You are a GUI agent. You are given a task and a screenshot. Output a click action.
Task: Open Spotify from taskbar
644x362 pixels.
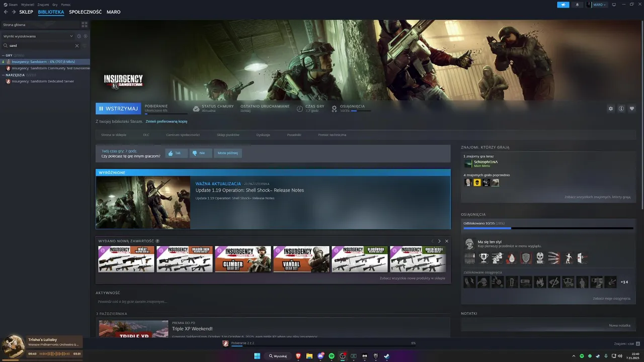332,356
